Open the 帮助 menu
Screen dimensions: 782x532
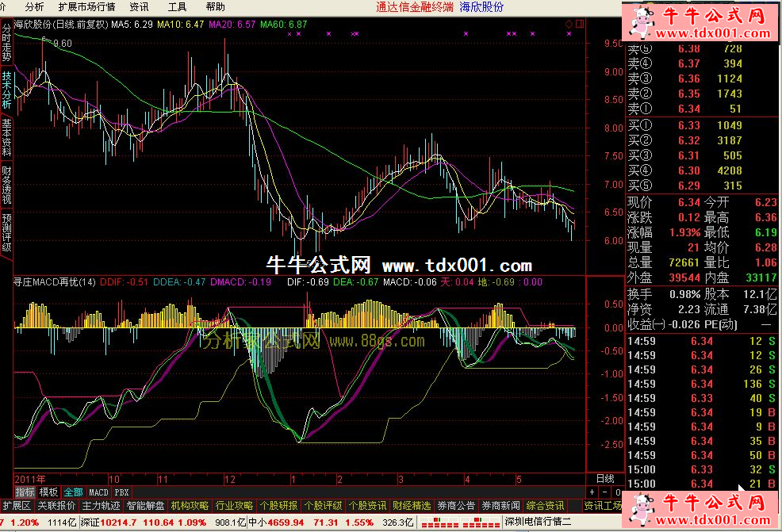[216, 7]
